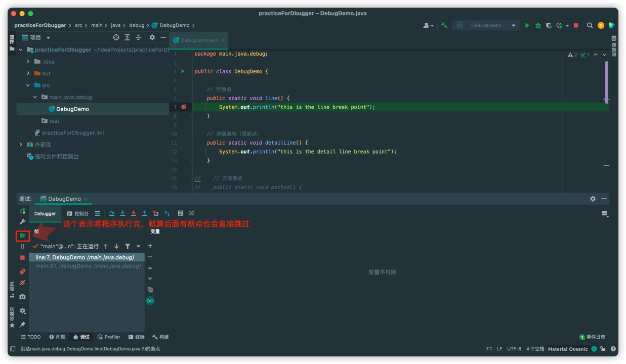Run DEBUGDEMO with the green play button
The width and height of the screenshot is (626, 364).
[x=527, y=25]
